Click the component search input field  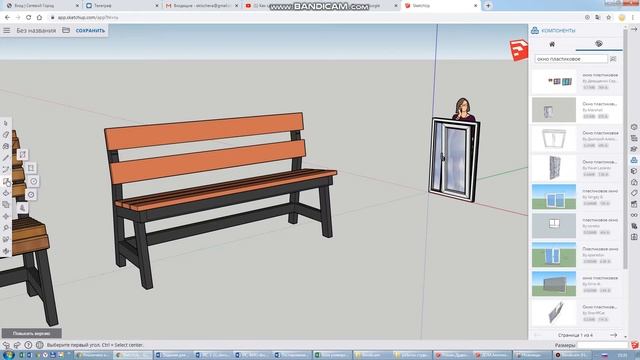pos(571,59)
